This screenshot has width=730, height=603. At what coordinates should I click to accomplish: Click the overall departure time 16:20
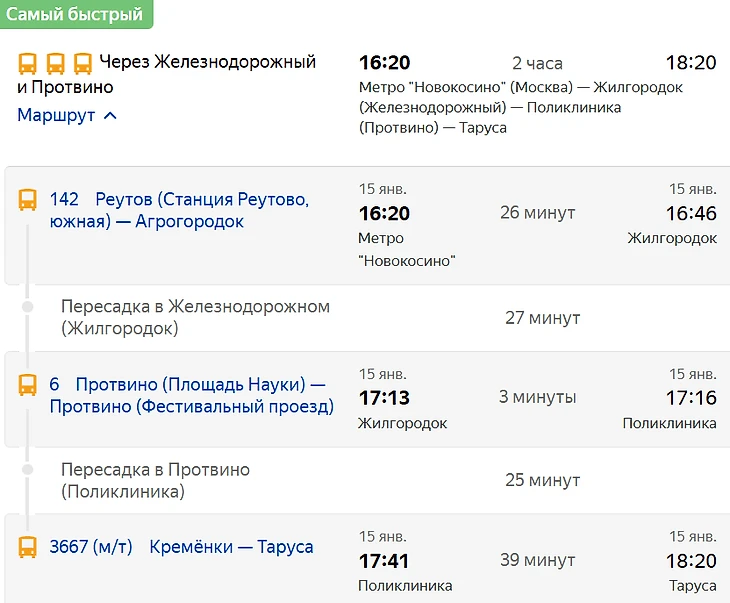coord(385,62)
